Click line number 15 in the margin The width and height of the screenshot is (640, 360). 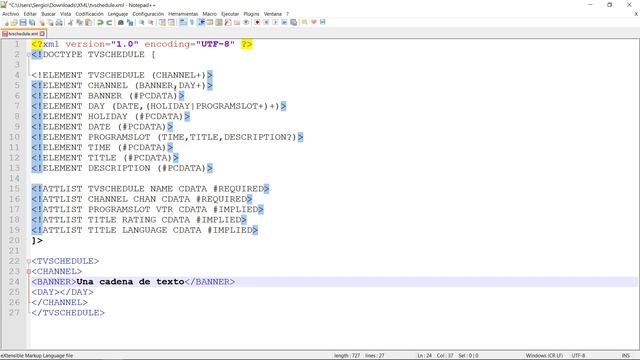pyautogui.click(x=14, y=189)
